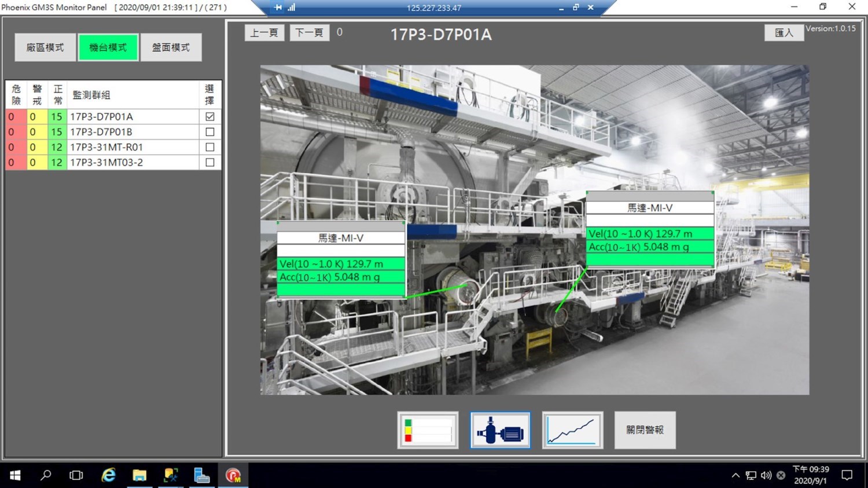This screenshot has width=868, height=488.
Task: Switch to 盤面模式 panel mode
Action: (x=171, y=47)
